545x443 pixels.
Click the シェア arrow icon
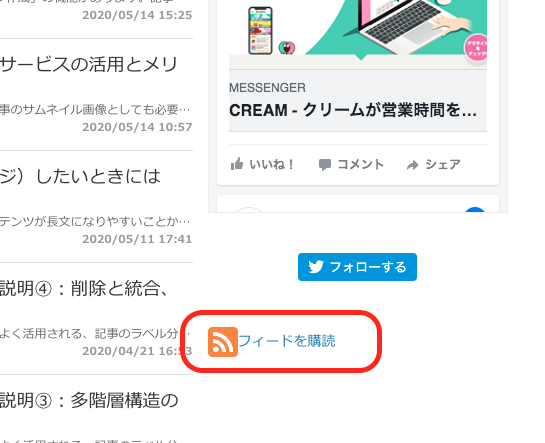pos(413,165)
